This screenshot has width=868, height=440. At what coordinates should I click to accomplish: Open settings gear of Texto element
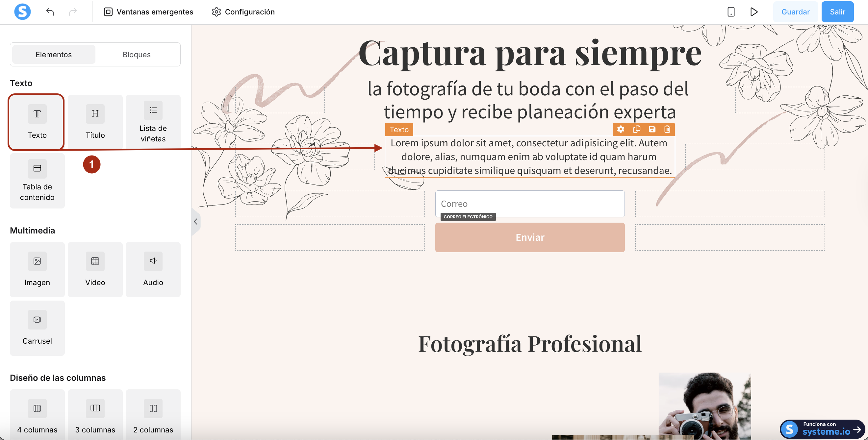coord(620,129)
